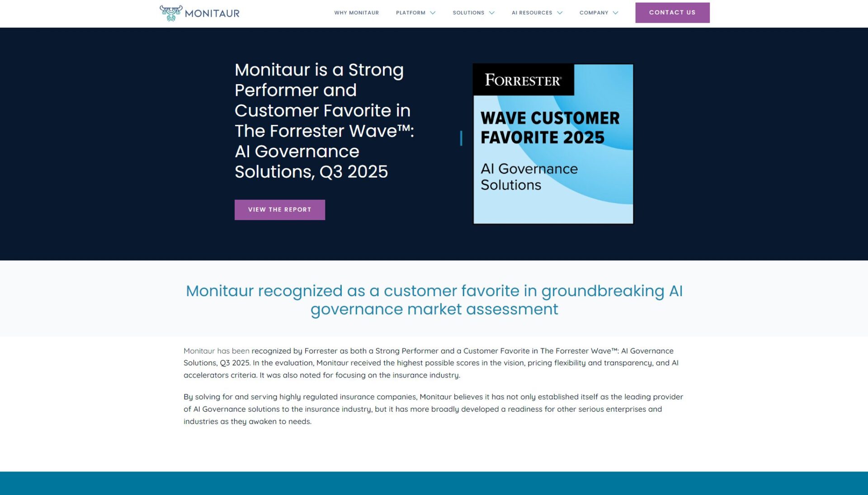The width and height of the screenshot is (868, 495).
Task: Click AI Governance Solutions text on badge
Action: [528, 177]
